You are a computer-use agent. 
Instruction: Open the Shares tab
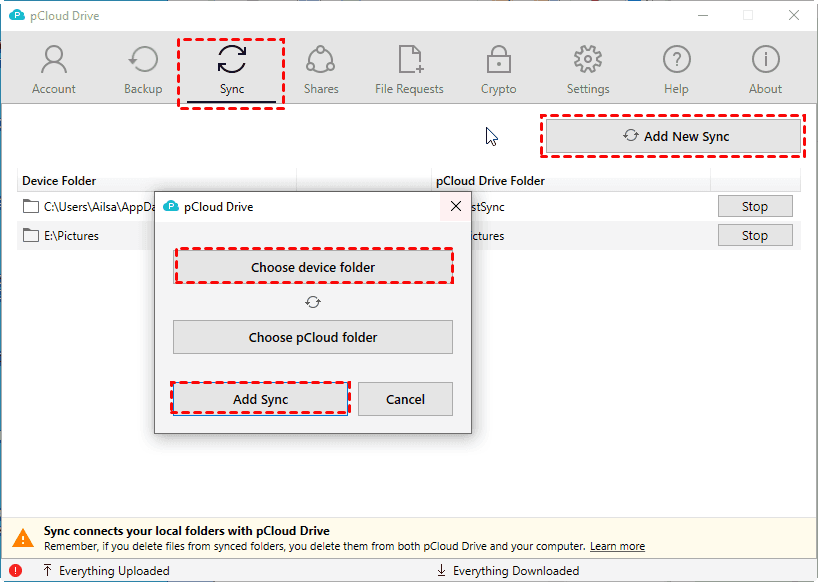click(x=321, y=70)
